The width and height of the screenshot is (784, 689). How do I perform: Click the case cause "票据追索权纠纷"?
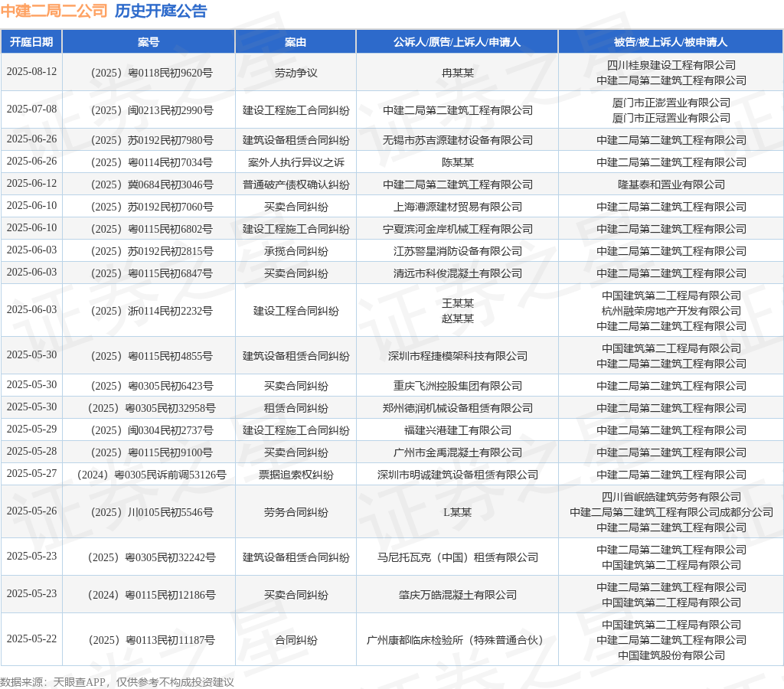296,475
